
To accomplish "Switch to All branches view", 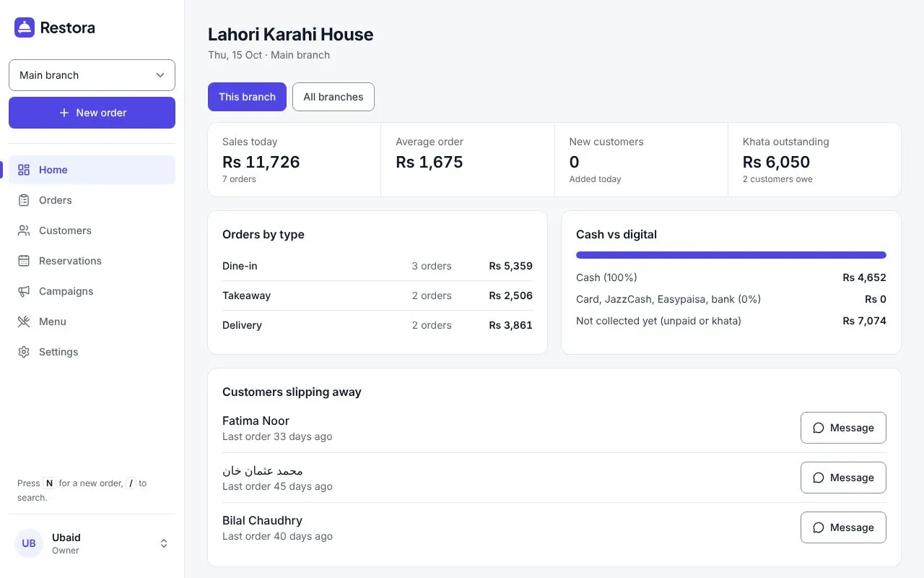I will pos(334,97).
